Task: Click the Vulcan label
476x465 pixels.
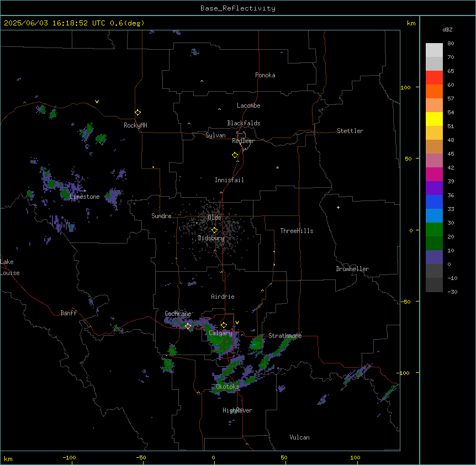Action: 299,437
